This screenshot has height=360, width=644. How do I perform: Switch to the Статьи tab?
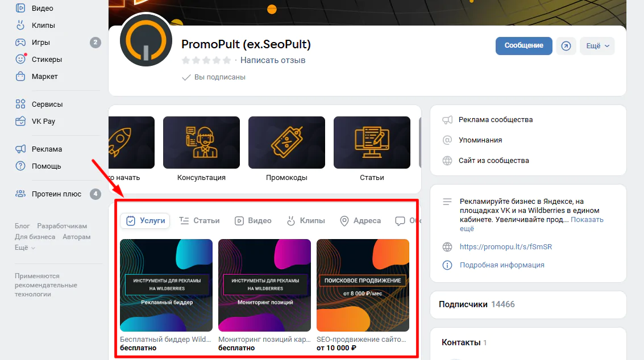(x=199, y=221)
